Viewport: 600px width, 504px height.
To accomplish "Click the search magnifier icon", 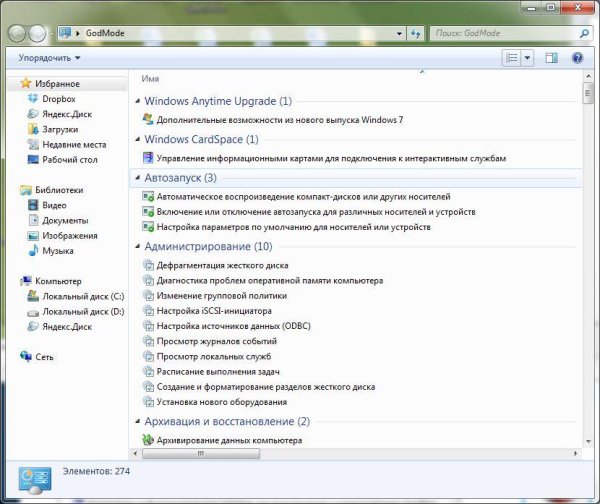I will [x=584, y=33].
